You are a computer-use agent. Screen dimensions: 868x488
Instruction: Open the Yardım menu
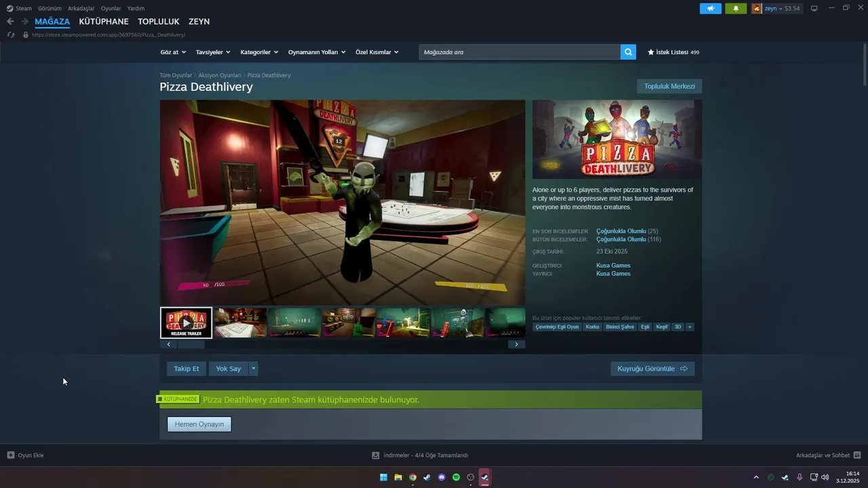[136, 8]
